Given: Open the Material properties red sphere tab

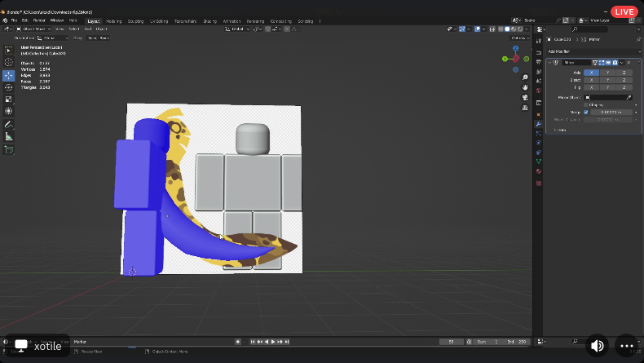Looking at the screenshot, I should coord(539,171).
